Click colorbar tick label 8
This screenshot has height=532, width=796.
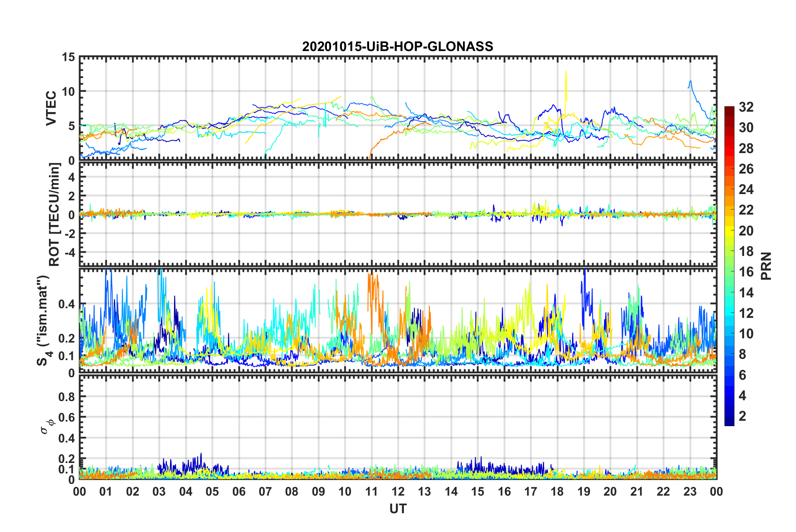(x=742, y=354)
